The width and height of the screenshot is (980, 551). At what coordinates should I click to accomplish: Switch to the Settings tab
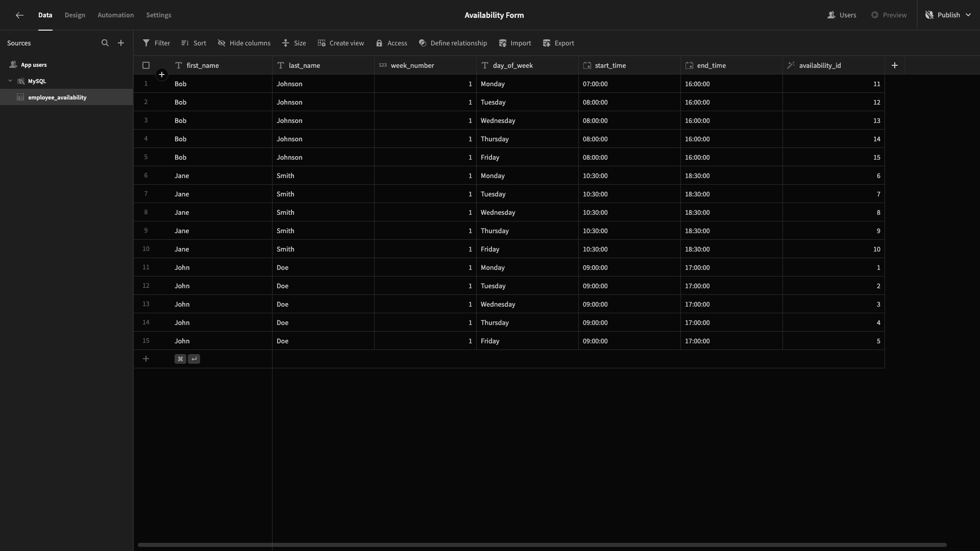point(159,15)
